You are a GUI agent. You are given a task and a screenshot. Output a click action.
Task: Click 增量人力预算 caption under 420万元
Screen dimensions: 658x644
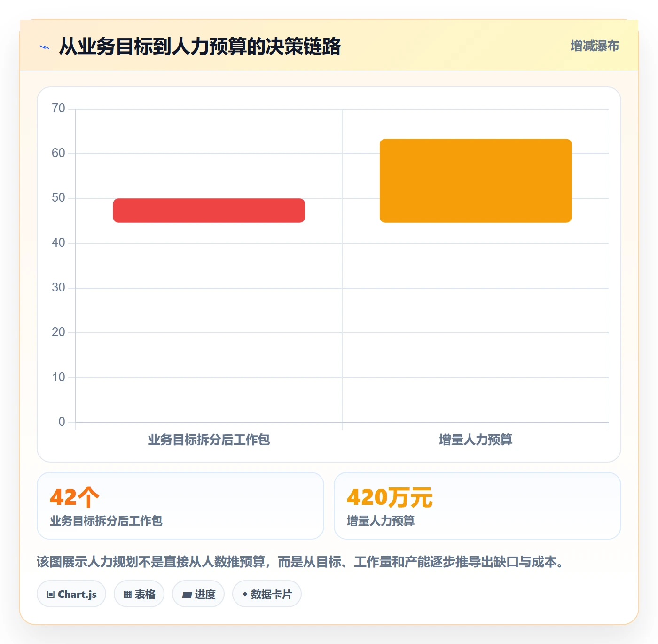tap(381, 521)
